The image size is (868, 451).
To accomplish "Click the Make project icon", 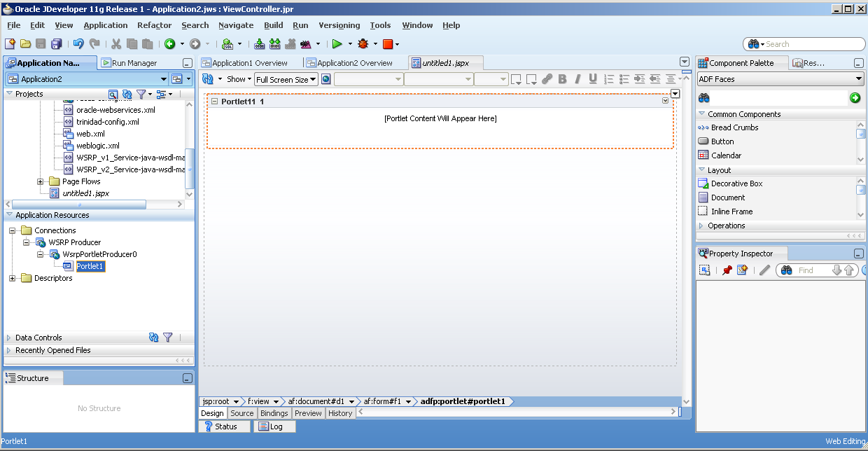I will (x=260, y=44).
